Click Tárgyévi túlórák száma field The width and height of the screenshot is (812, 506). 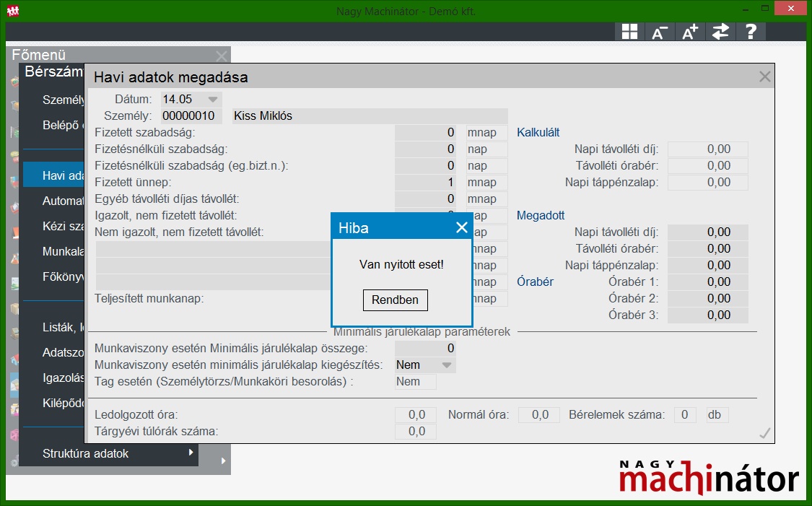[x=415, y=432]
